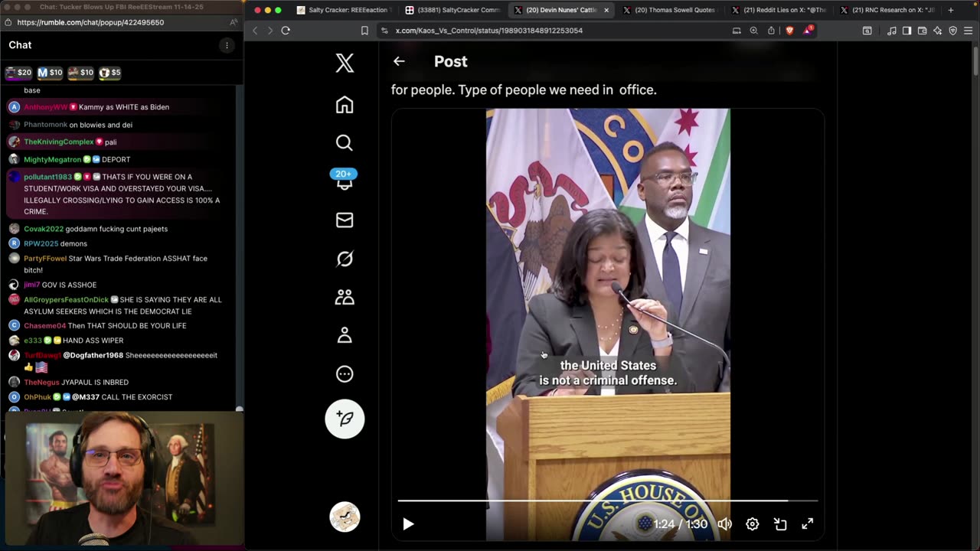Screen dimensions: 980x551
Task: Focus the x.com address bar URL
Action: (x=489, y=31)
